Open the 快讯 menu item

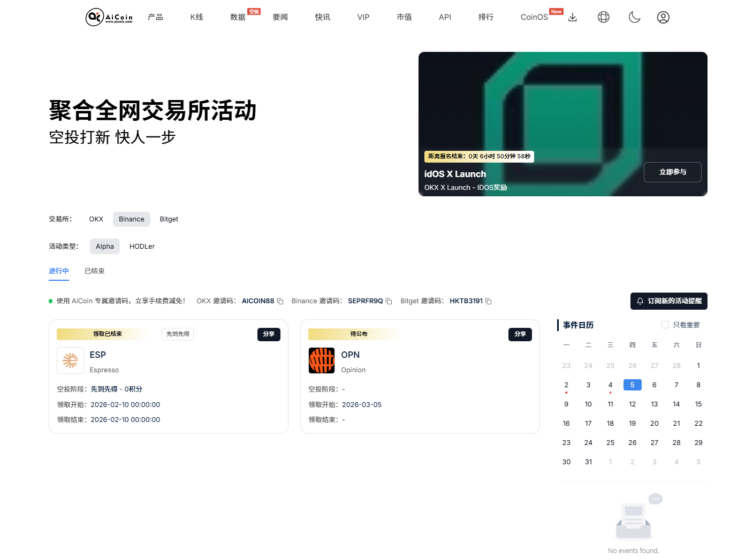322,17
